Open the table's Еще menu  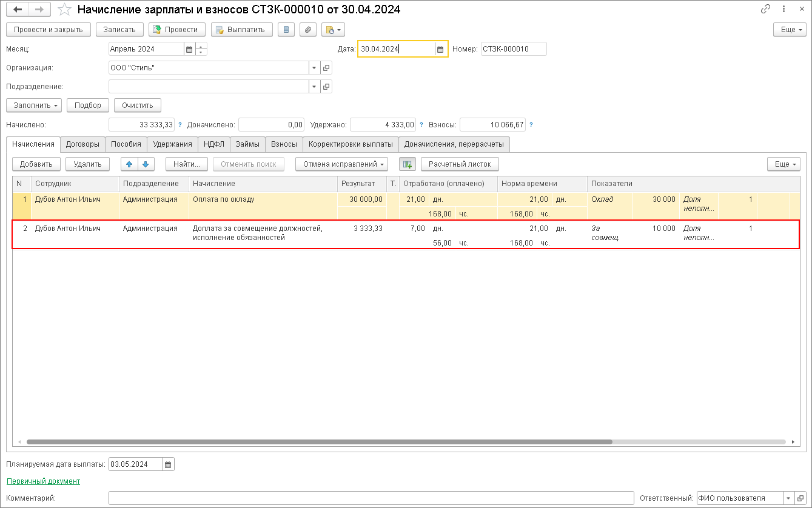(783, 164)
